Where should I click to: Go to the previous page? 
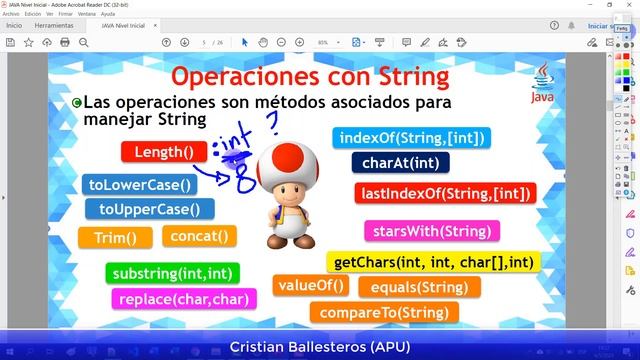point(166,42)
